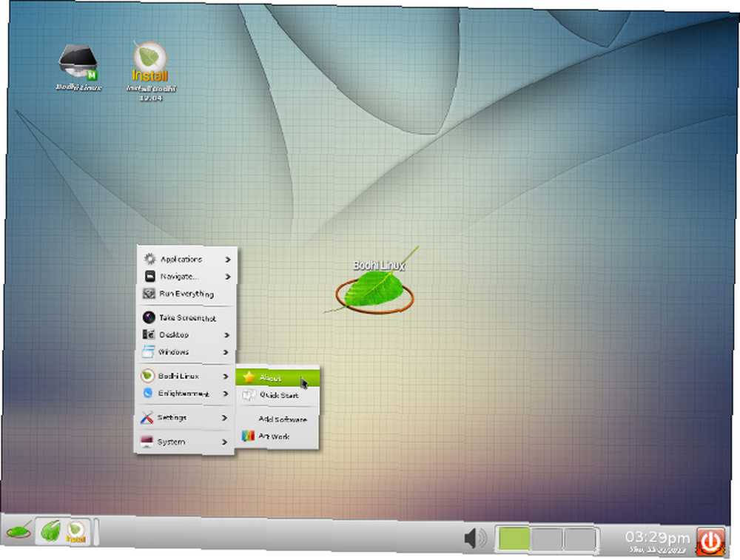Open the Applications submenu
Image resolution: width=740 pixels, height=560 pixels.
187,259
